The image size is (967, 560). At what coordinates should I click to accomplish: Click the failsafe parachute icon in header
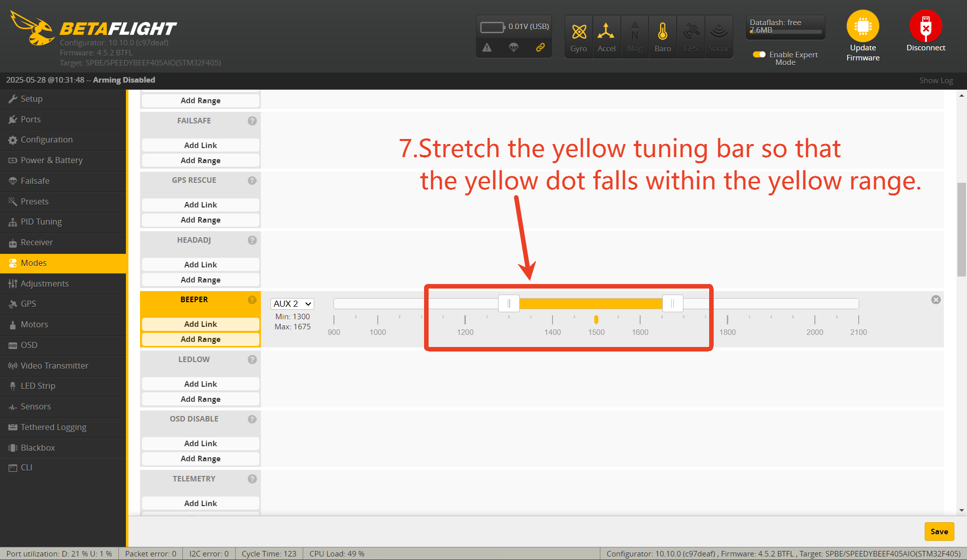coord(514,47)
